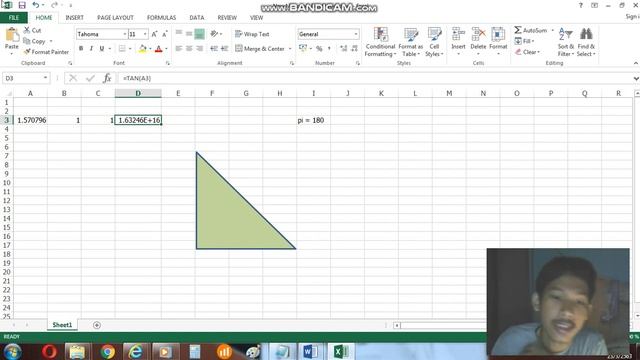Select column D header

pyautogui.click(x=138, y=93)
